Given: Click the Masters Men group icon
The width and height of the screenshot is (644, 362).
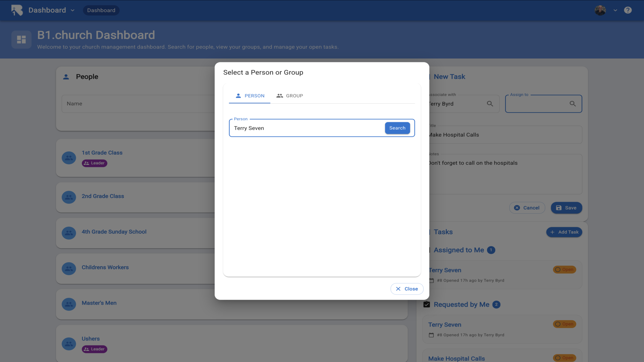Looking at the screenshot, I should click(69, 304).
